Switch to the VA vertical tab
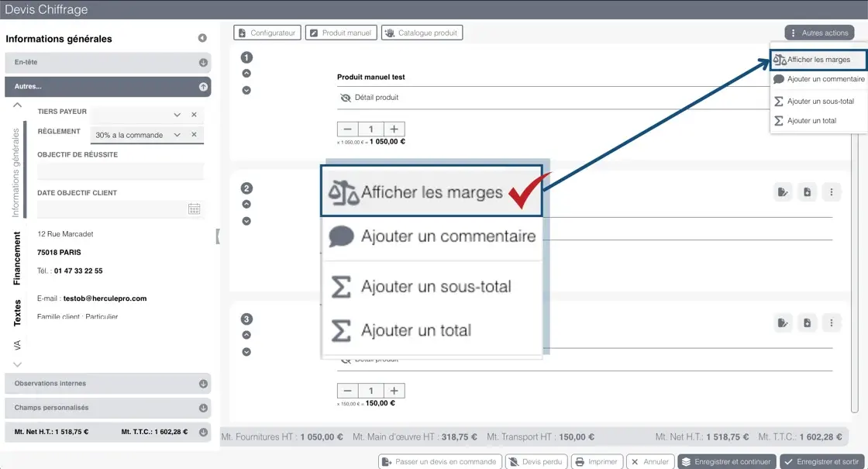This screenshot has width=868, height=469. (x=17, y=345)
